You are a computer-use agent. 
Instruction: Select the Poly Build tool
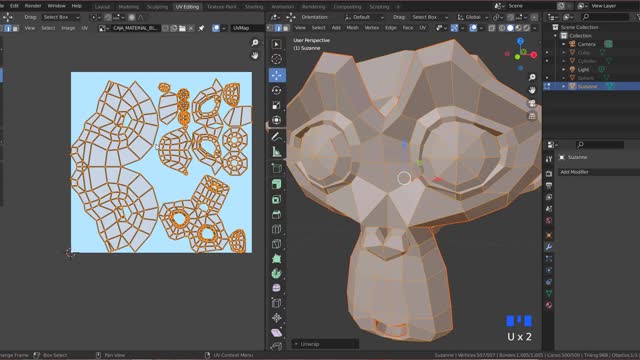click(276, 258)
